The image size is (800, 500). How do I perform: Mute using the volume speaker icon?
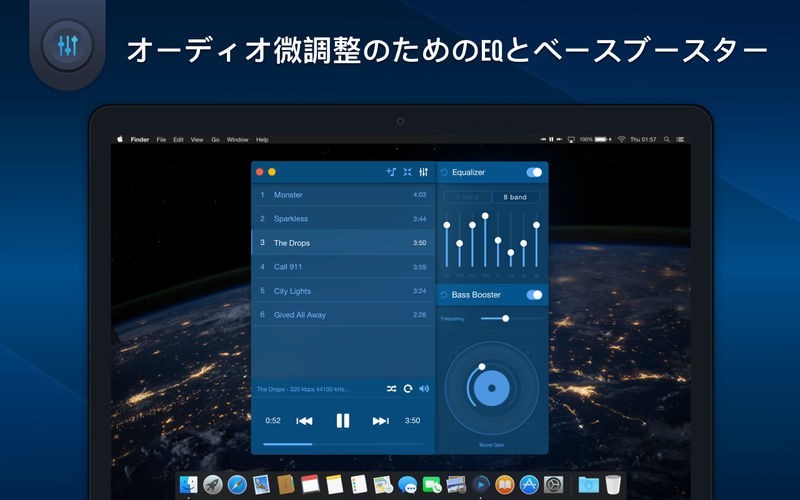tap(424, 389)
